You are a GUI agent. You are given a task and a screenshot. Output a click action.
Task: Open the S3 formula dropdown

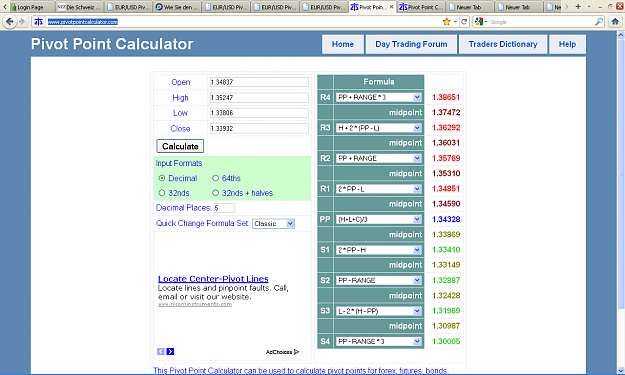coord(378,311)
